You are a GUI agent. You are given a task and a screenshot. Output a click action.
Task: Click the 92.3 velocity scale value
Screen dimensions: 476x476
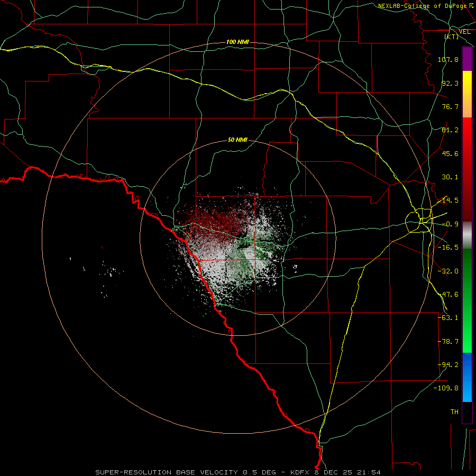pos(450,83)
